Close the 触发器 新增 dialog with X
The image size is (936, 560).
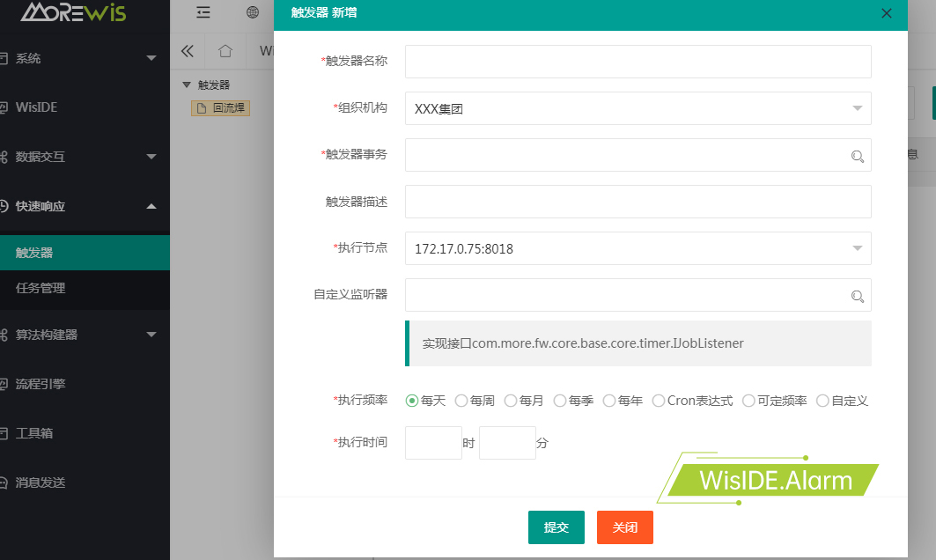pyautogui.click(x=887, y=13)
